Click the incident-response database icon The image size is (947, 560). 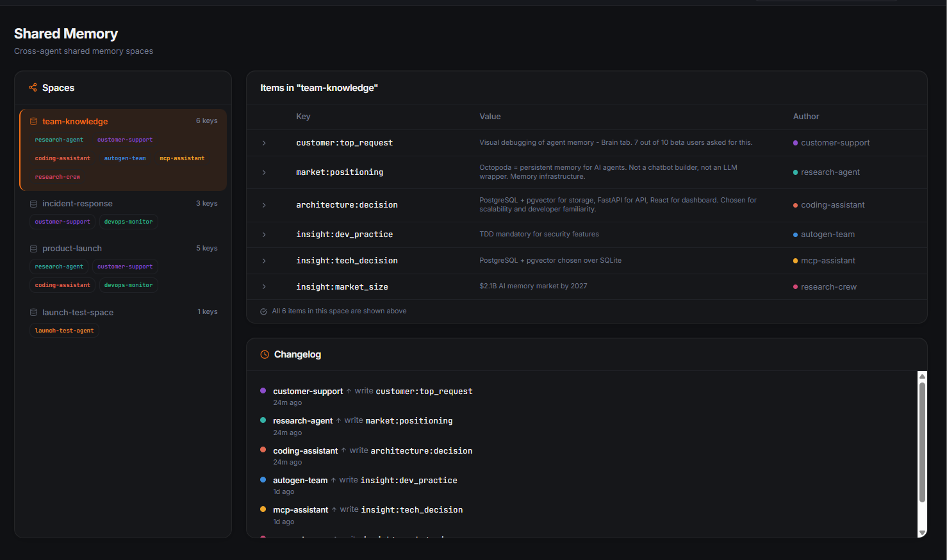click(x=33, y=204)
